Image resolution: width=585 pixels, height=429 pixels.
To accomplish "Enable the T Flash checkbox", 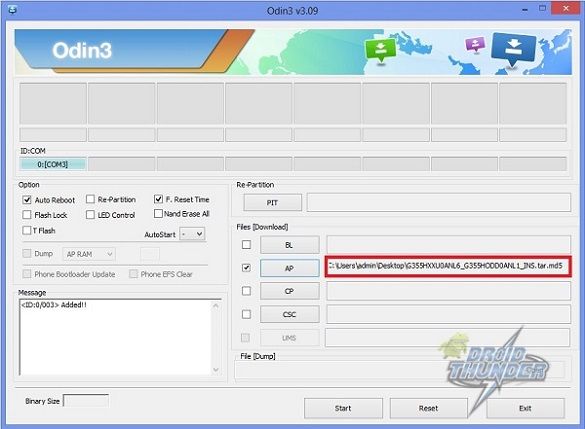I will [26, 230].
